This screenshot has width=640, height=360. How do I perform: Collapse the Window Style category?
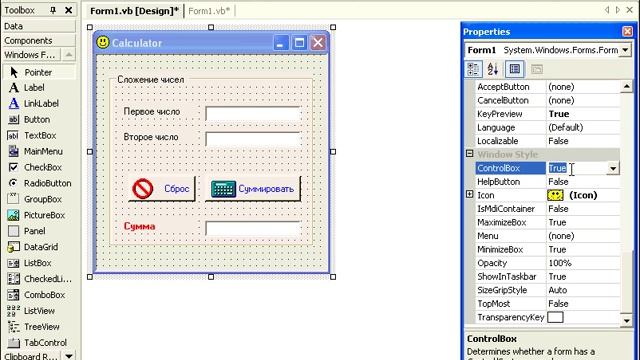coord(470,154)
